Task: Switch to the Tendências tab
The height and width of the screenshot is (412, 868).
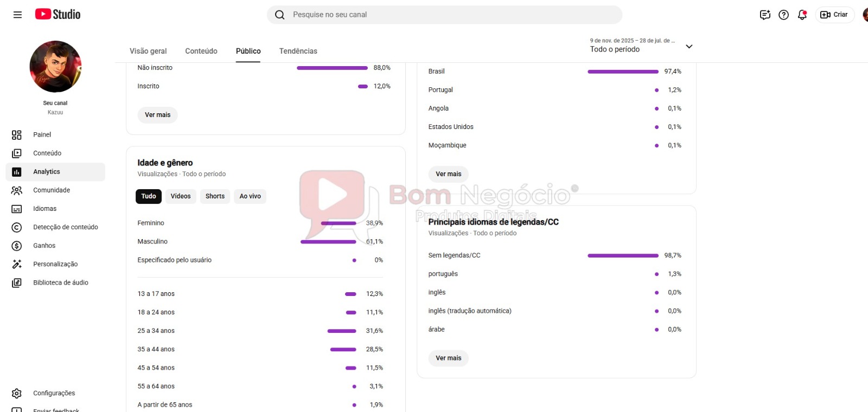Action: coord(298,51)
